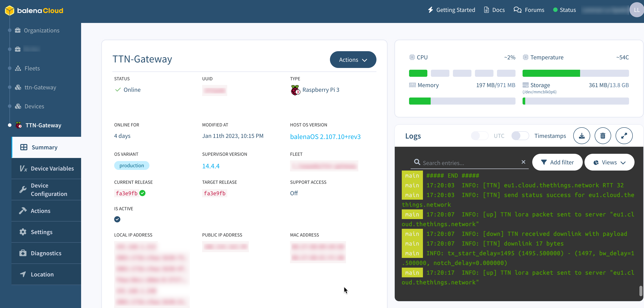This screenshot has height=308, width=644.
Task: Click the Memory icon
Action: point(413,85)
